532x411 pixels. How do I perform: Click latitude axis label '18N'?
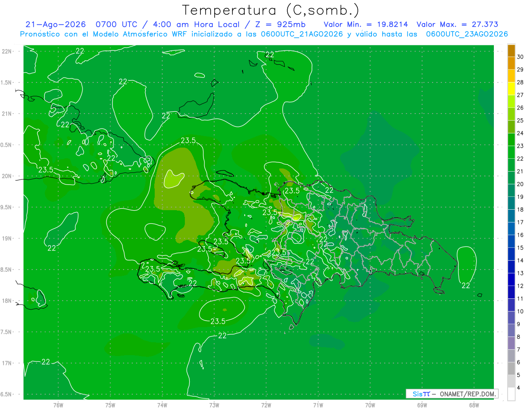pos(7,301)
